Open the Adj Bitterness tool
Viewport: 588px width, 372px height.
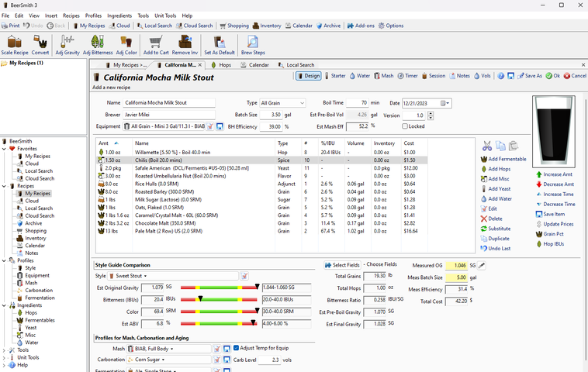tap(98, 45)
